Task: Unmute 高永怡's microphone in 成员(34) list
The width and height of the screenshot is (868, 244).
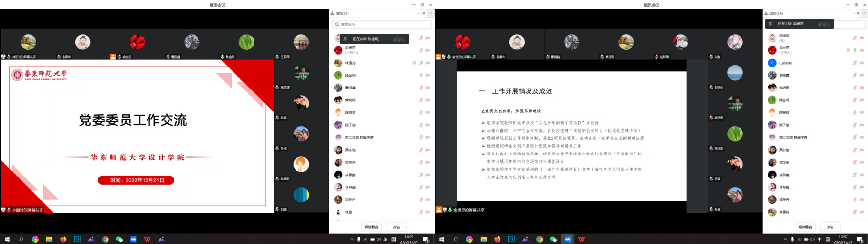Action: [855, 150]
